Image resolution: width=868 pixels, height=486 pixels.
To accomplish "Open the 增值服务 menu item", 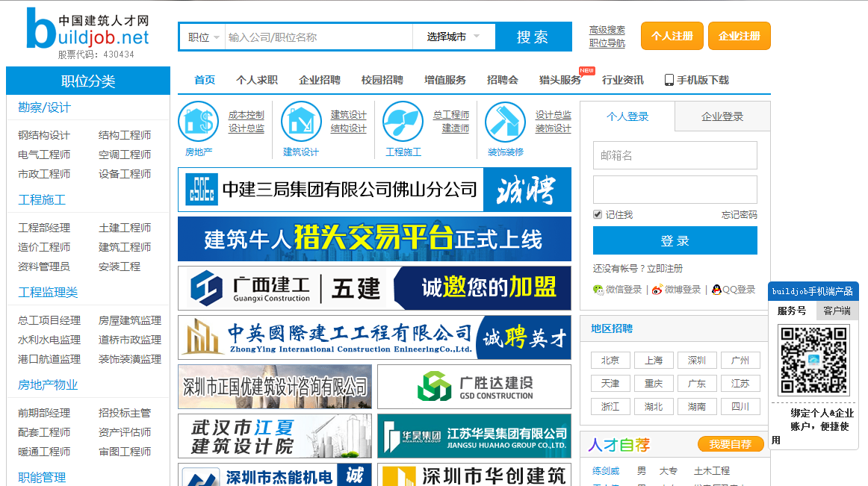I will tap(445, 81).
